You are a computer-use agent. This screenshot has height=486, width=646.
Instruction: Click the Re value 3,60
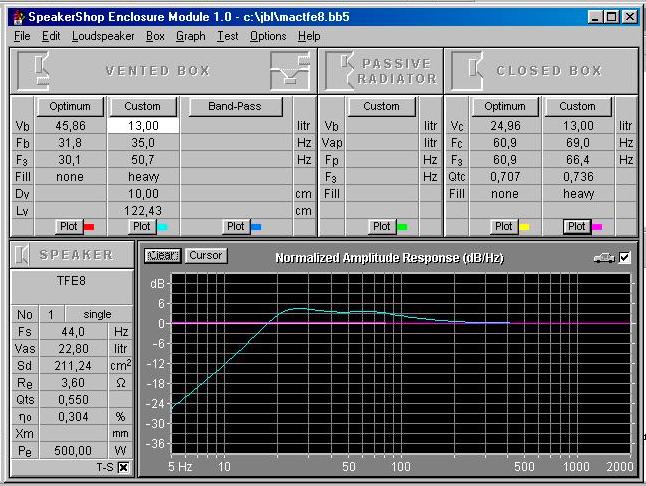[73, 383]
